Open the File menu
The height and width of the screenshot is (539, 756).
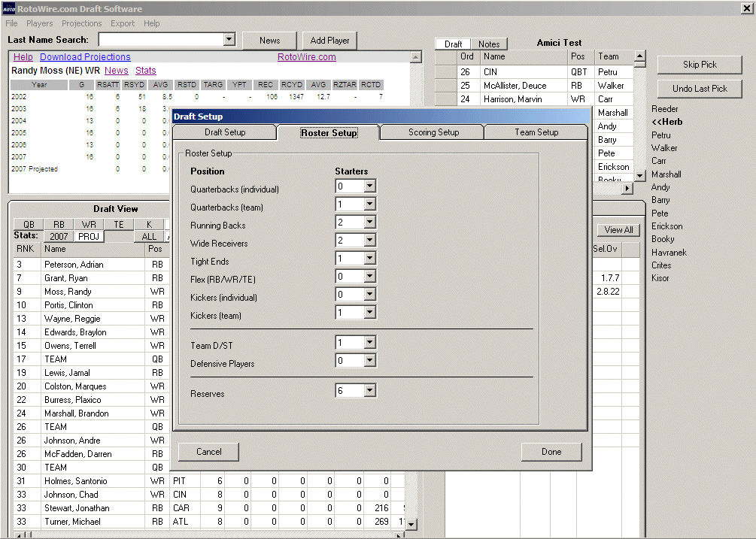(x=11, y=23)
